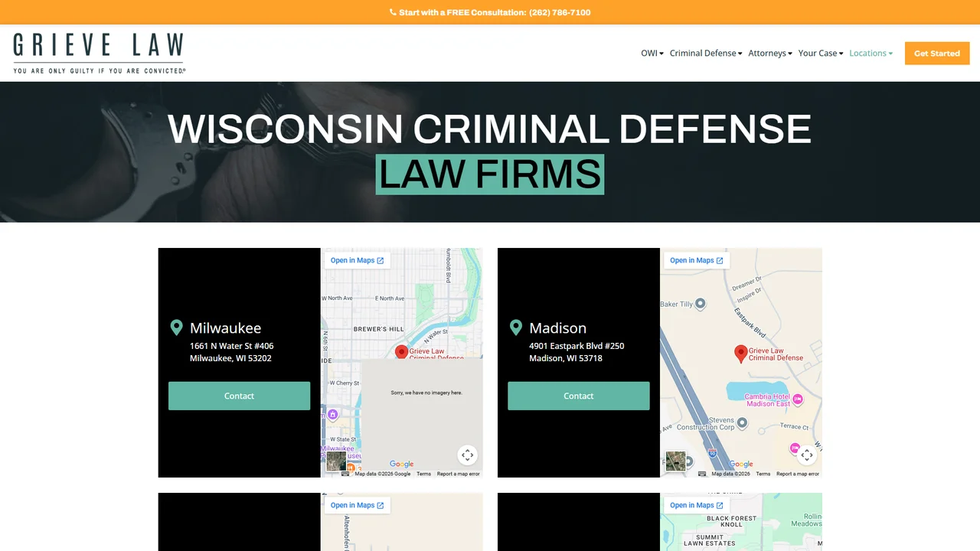Image resolution: width=980 pixels, height=551 pixels.
Task: Click Contact for the Milwaukee office
Action: pyautogui.click(x=239, y=396)
